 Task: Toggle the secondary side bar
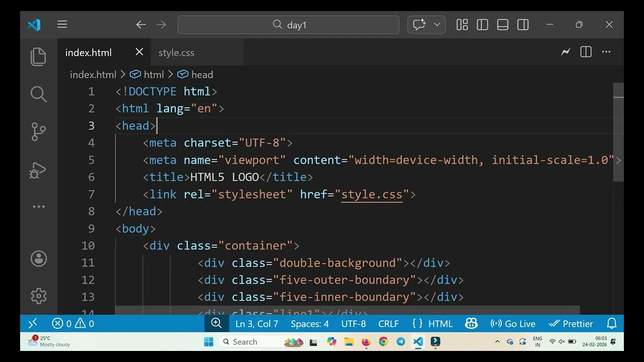pos(523,25)
